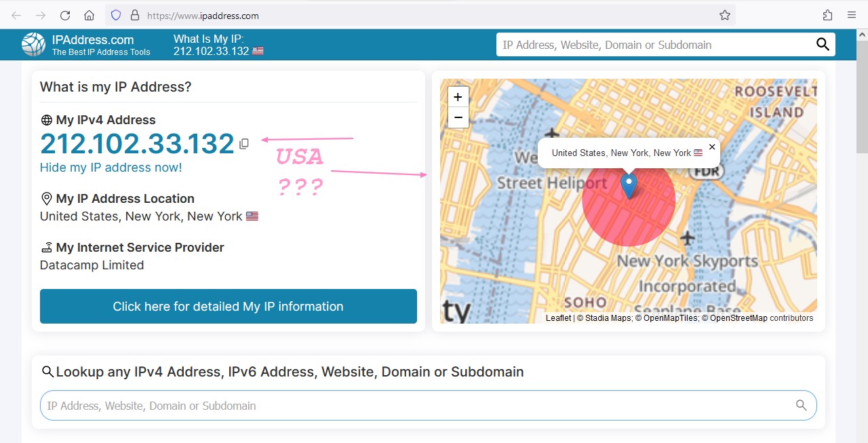Click 'The Best IP Address Tools' tagline

point(101,52)
